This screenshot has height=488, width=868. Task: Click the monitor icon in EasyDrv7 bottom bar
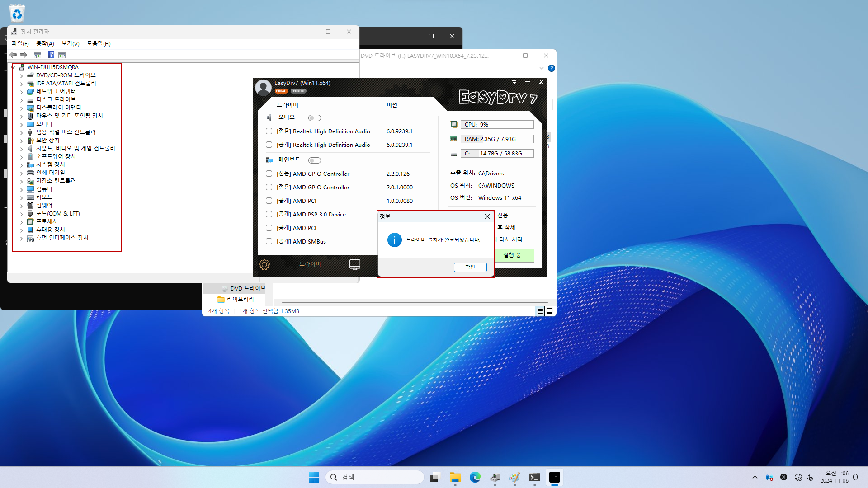(355, 264)
